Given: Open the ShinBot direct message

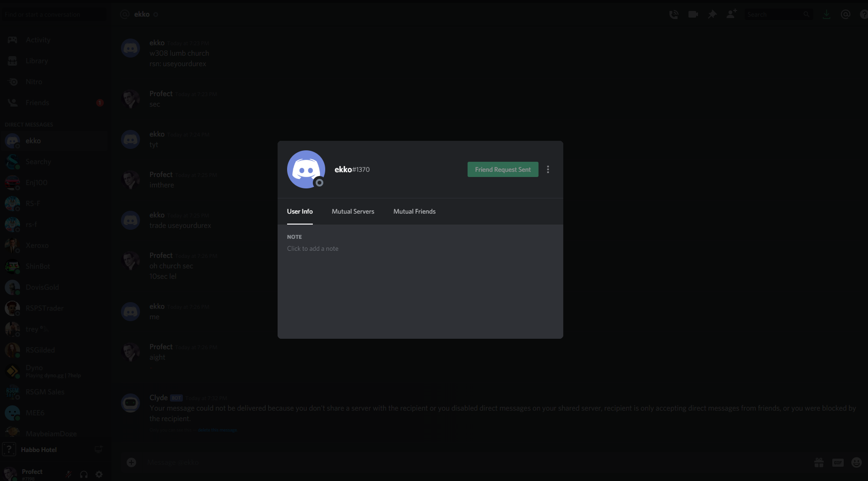Looking at the screenshot, I should [x=54, y=266].
